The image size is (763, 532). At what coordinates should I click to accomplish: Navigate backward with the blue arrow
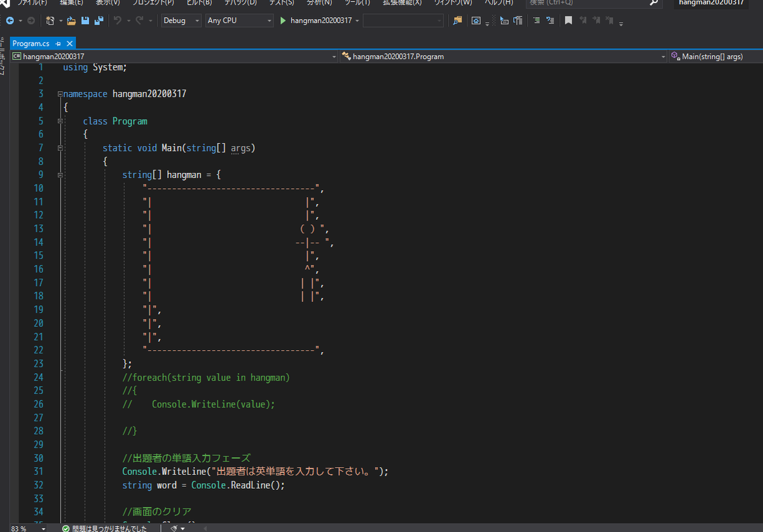point(10,20)
